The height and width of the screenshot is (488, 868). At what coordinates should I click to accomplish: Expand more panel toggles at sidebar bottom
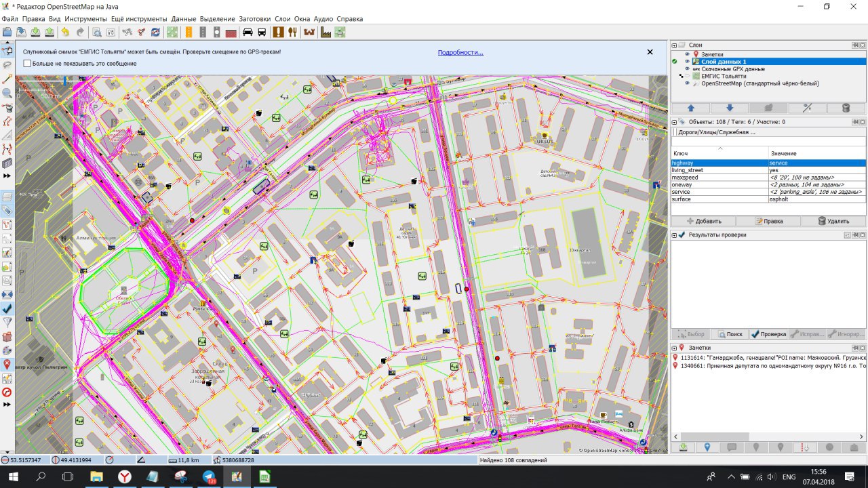7,405
